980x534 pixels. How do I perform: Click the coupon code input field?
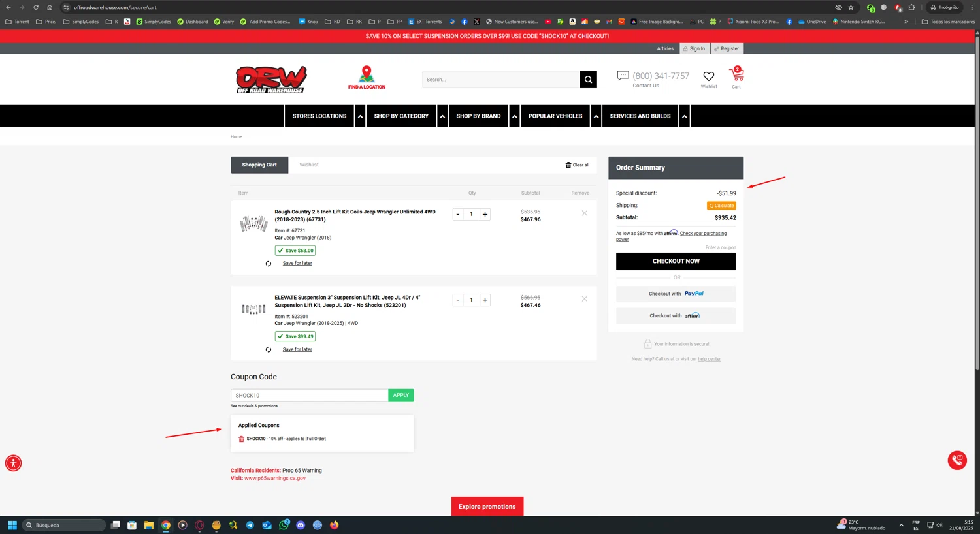tap(309, 395)
